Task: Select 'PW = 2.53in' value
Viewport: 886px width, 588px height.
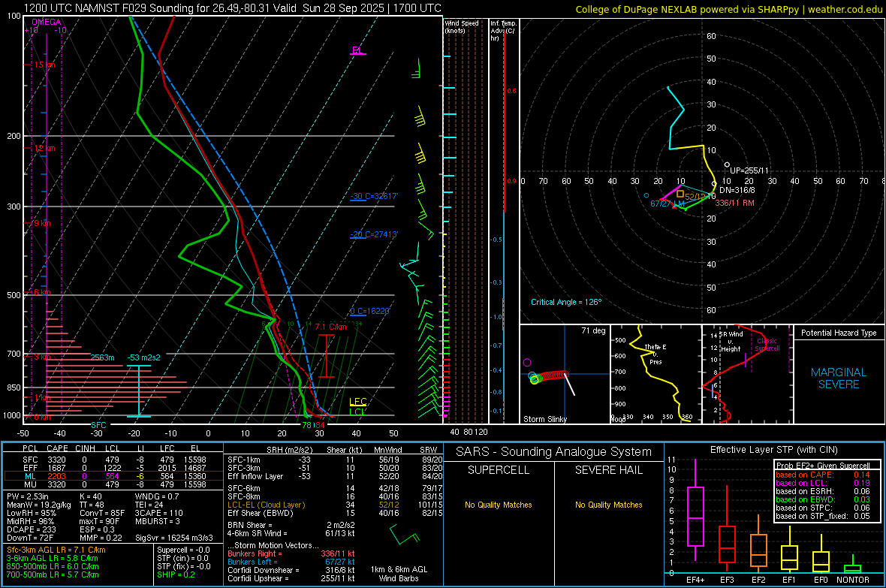Action: pyautogui.click(x=28, y=496)
